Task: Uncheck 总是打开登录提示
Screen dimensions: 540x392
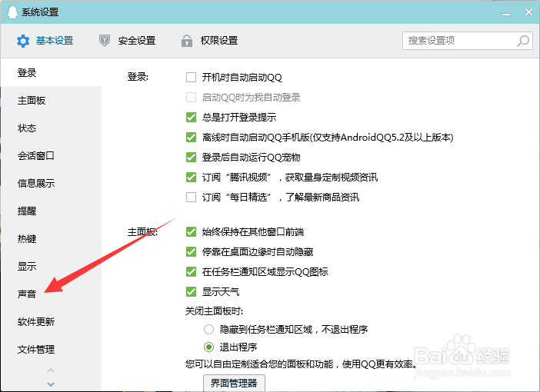Action: (x=191, y=117)
